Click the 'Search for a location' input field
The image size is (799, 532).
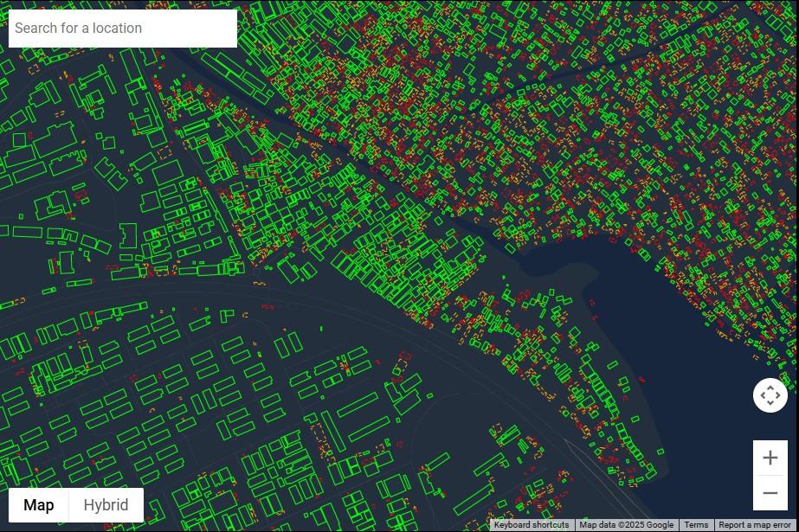point(123,28)
